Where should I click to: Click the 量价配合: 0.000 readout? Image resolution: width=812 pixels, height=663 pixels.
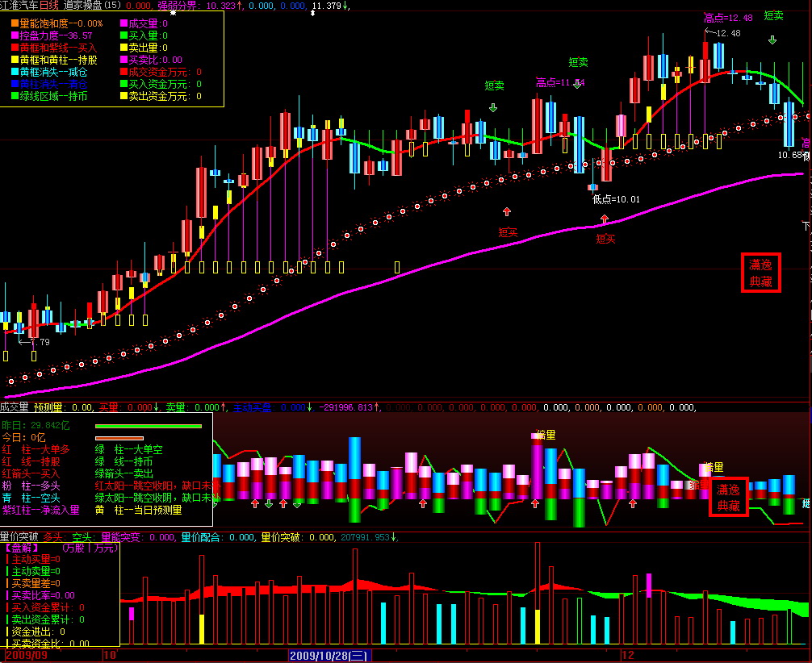(x=218, y=537)
